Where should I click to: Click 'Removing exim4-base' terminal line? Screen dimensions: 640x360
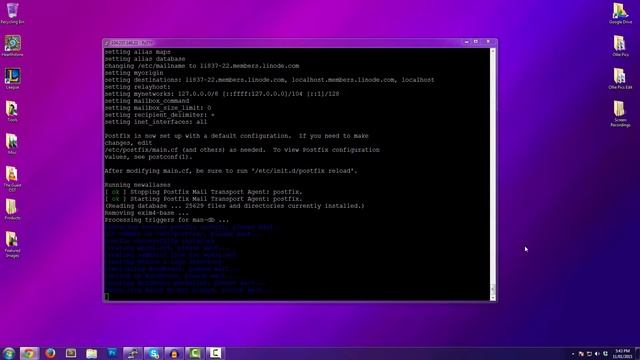pos(147,213)
